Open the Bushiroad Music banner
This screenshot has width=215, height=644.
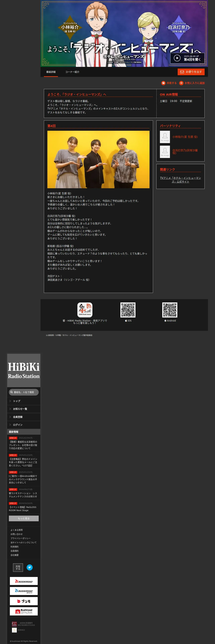click(x=24, y=591)
